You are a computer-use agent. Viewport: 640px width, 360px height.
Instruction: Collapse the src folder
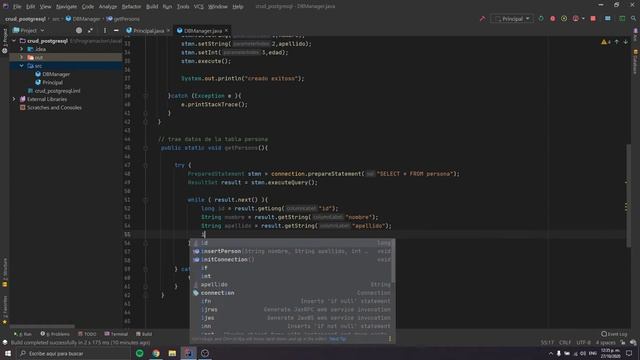(22, 66)
